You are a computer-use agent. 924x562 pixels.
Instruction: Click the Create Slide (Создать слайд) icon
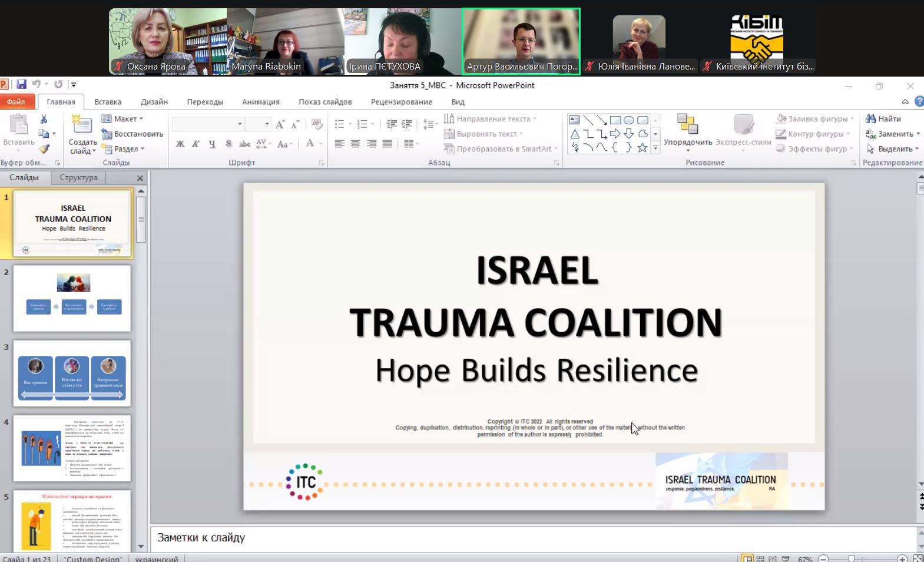[82, 125]
